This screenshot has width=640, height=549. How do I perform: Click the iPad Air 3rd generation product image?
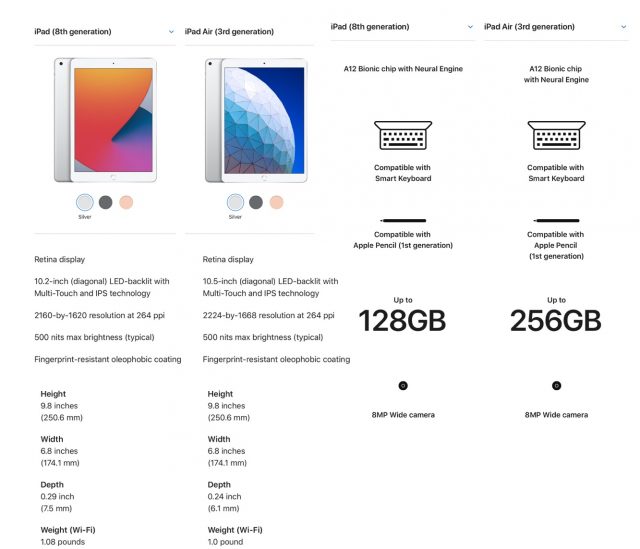tap(255, 119)
